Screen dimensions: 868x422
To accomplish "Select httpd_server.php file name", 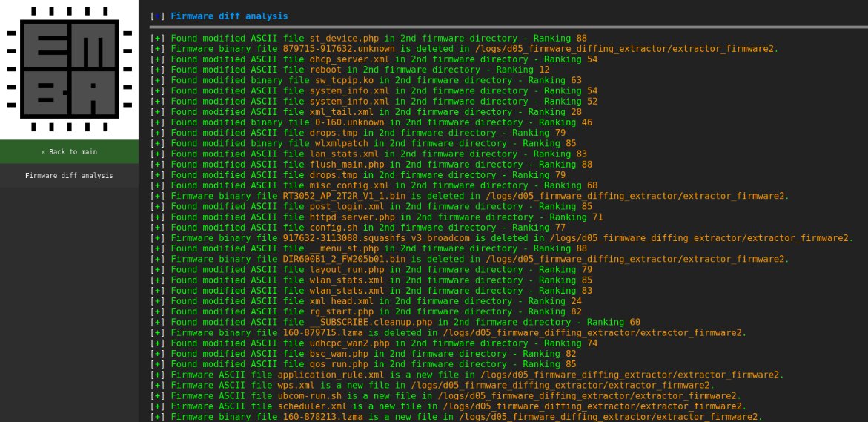I will coord(353,217).
